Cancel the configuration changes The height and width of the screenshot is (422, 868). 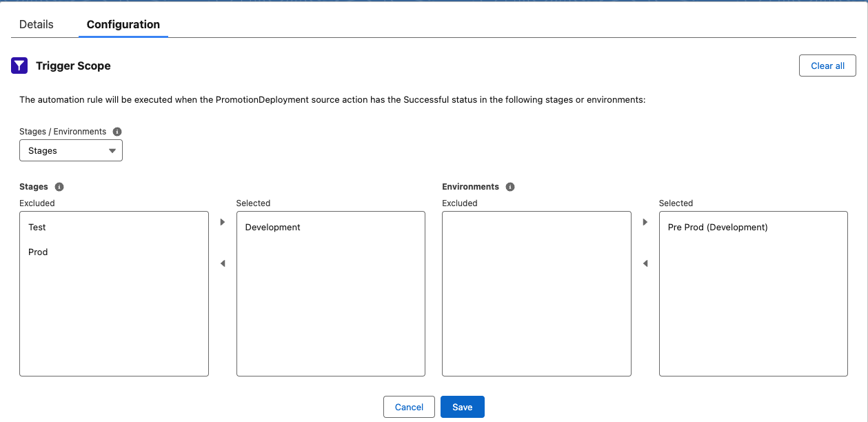(409, 407)
